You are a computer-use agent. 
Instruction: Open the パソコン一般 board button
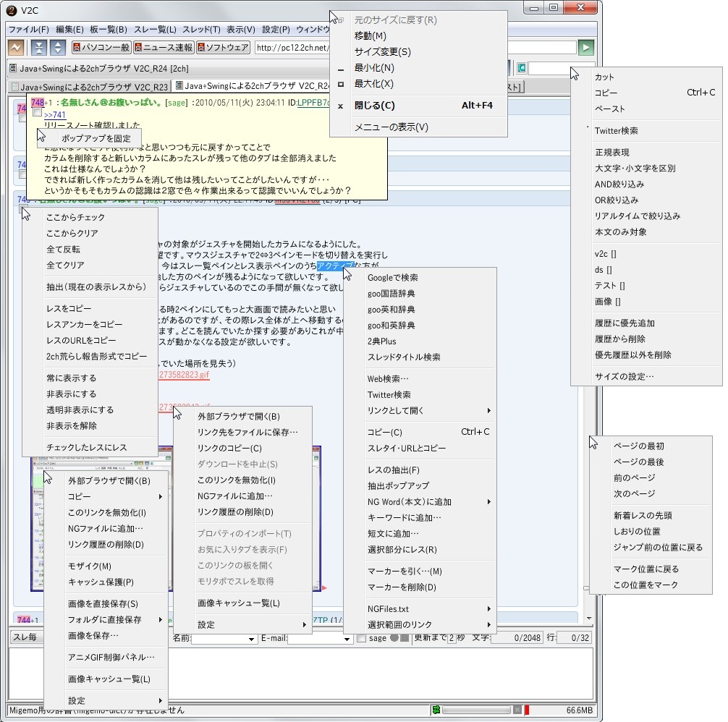point(101,48)
